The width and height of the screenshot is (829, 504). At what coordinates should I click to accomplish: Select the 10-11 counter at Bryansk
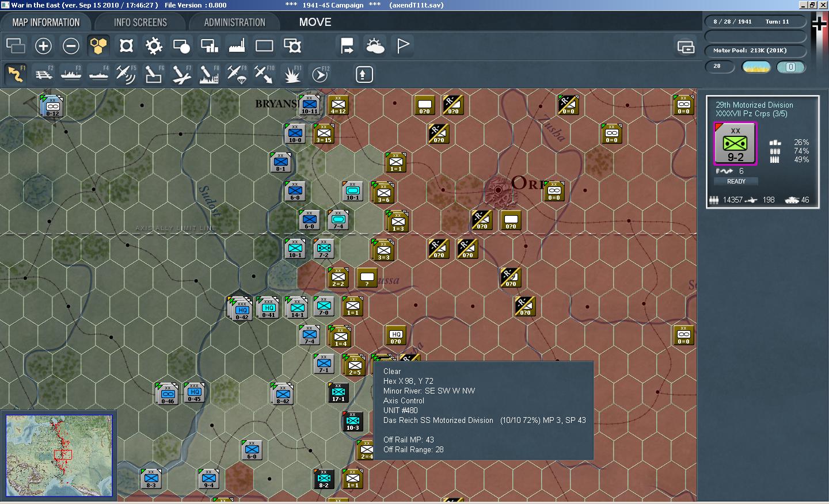click(x=309, y=105)
